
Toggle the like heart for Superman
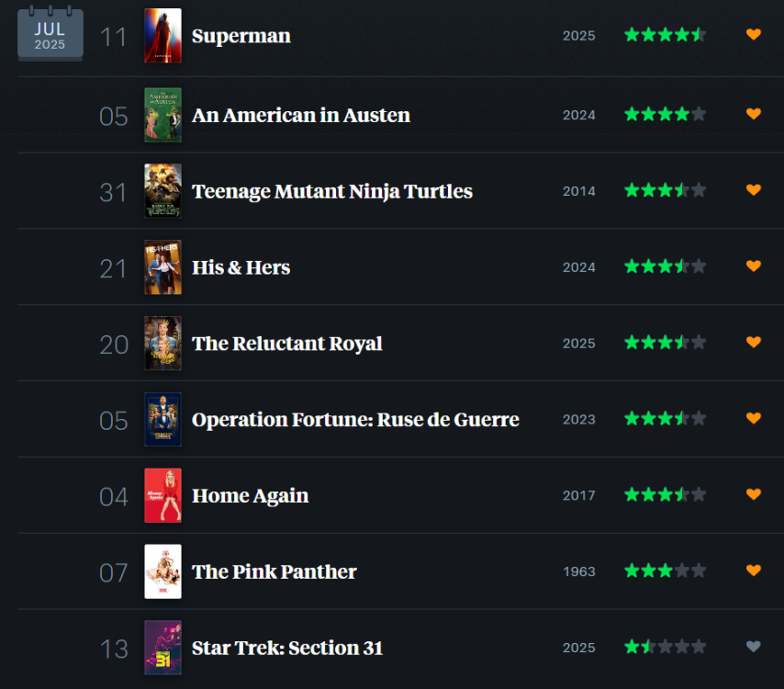(x=754, y=35)
